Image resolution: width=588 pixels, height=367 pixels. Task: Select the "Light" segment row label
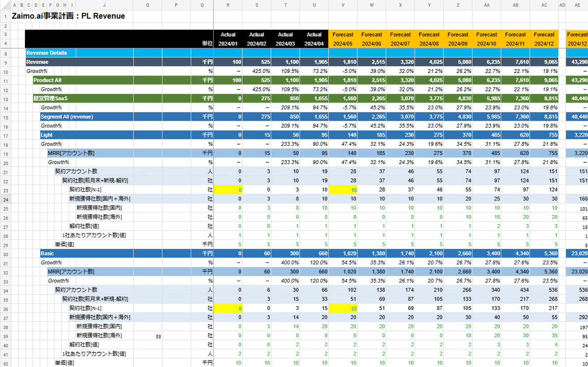(x=47, y=134)
